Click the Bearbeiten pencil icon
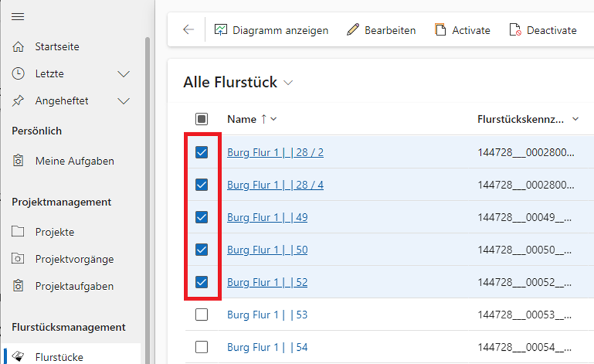Screen dimensions: 594x364 click(x=353, y=30)
